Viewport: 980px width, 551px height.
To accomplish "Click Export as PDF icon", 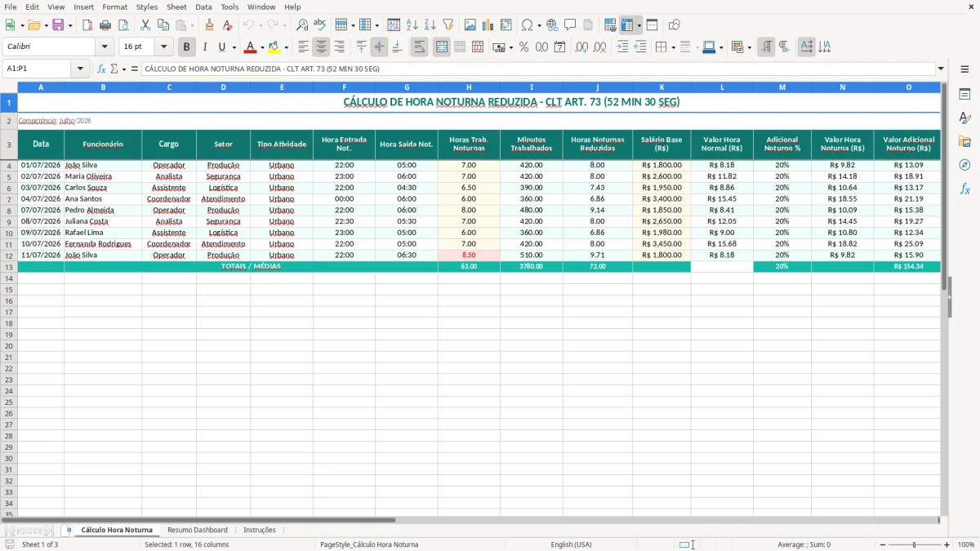I will [x=87, y=25].
